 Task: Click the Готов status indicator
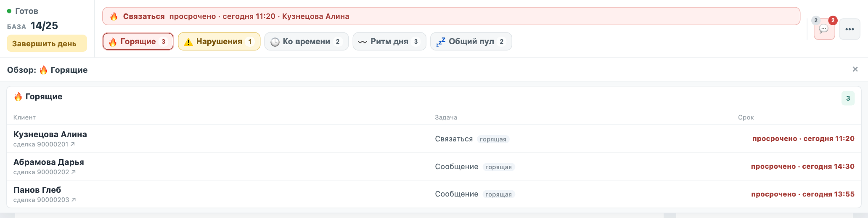(23, 11)
